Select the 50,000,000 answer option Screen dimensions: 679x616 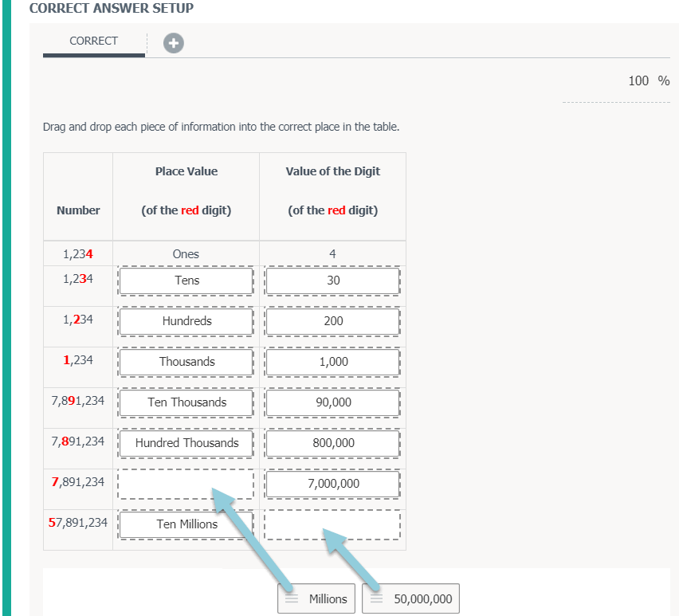(x=422, y=599)
